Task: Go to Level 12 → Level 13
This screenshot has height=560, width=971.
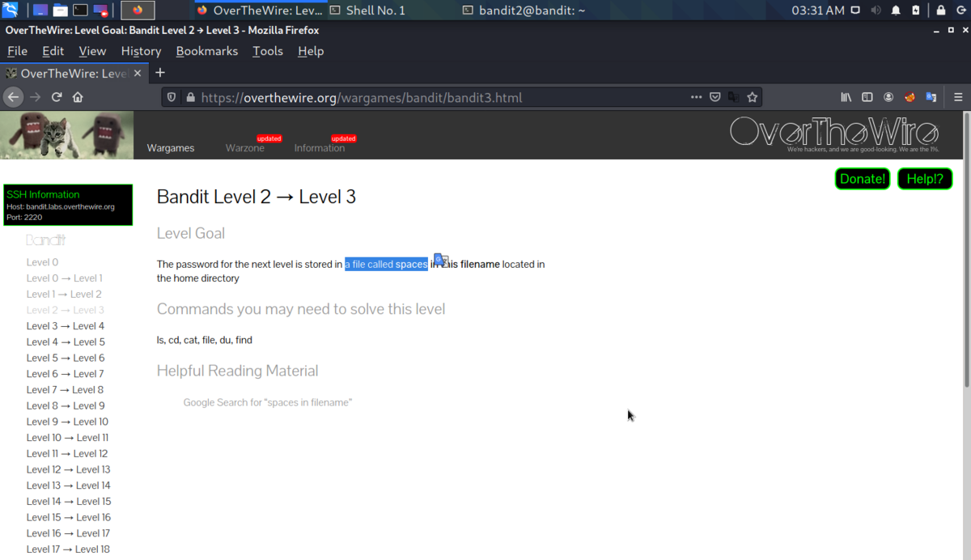Action: pyautogui.click(x=68, y=469)
